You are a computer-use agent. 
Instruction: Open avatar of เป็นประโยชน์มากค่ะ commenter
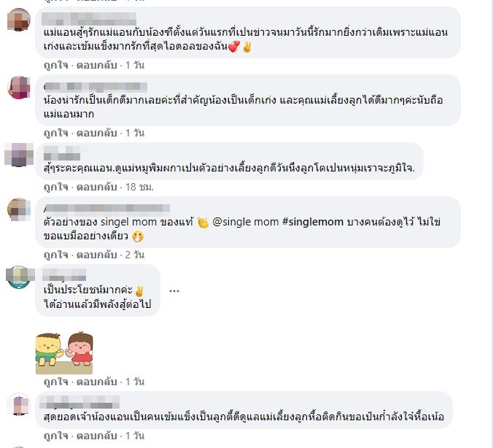click(18, 277)
